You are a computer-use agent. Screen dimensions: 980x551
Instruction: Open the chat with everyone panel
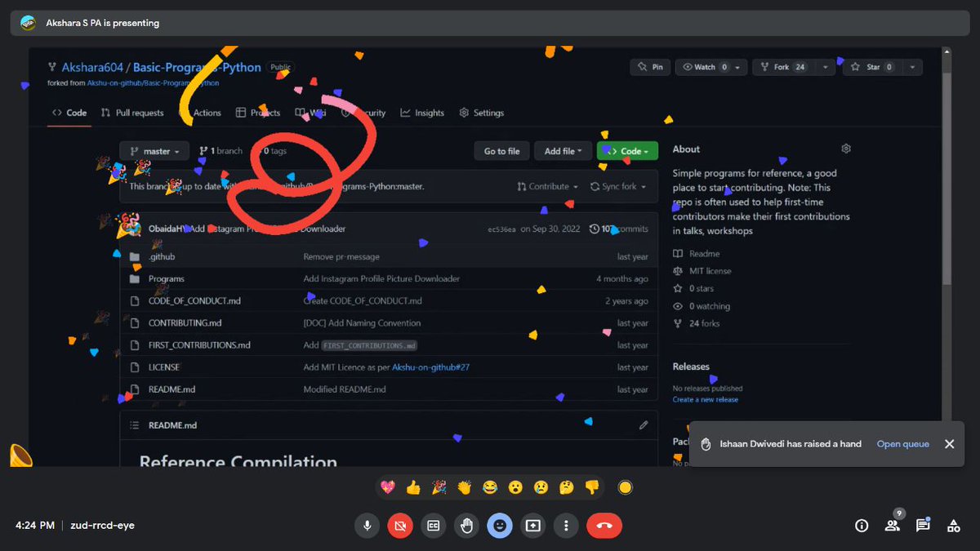click(923, 526)
